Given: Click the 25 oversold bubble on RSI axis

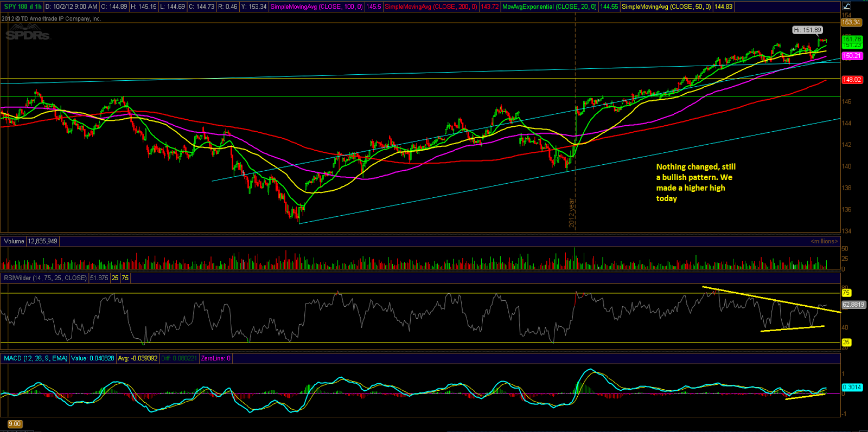Looking at the screenshot, I should pos(846,343).
